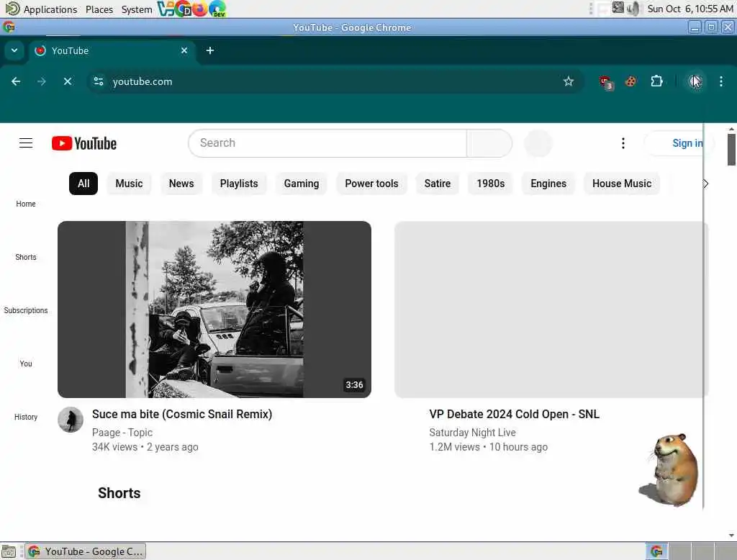Screen dimensions: 737x560
Task: Open Chrome three-dot menu
Action: [721, 81]
